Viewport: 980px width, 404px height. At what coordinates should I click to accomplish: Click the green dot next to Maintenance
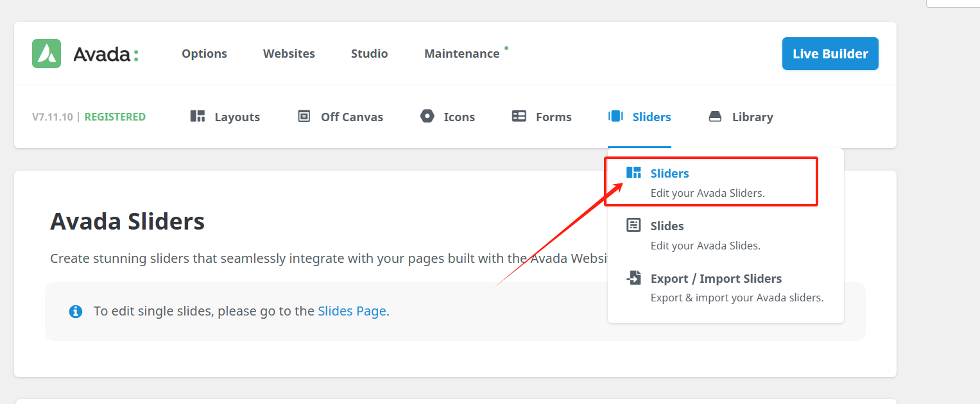click(x=506, y=47)
